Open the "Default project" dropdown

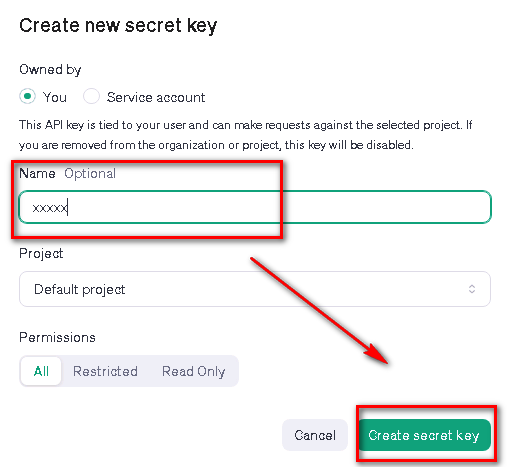coord(255,289)
